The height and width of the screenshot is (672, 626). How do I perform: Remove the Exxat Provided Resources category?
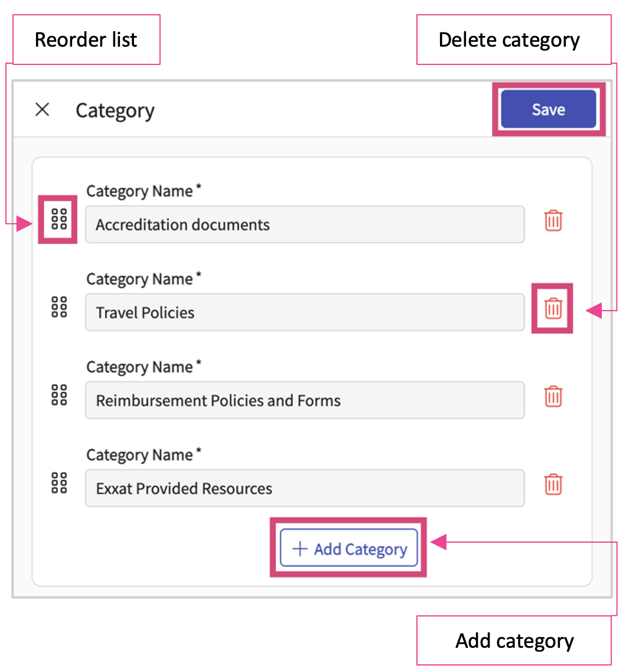(x=553, y=484)
